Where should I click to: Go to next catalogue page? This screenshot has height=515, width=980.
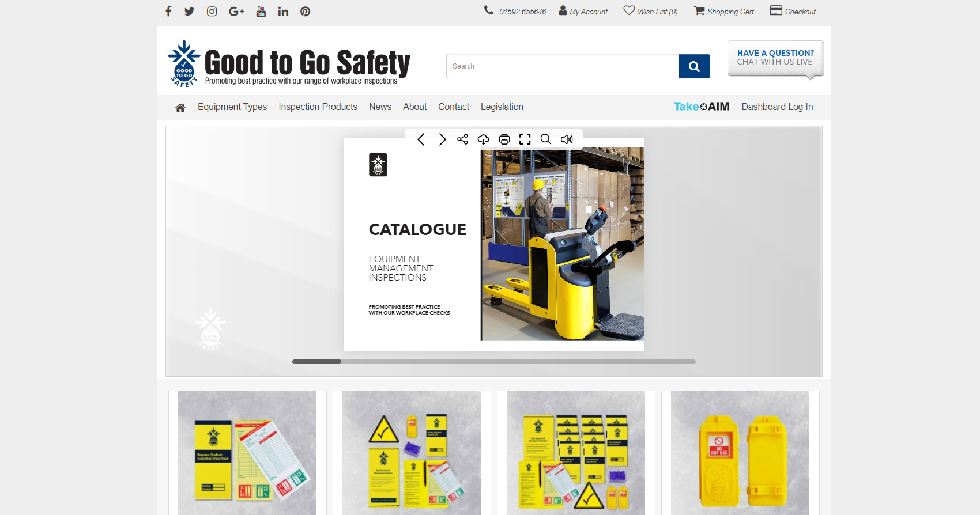click(442, 139)
